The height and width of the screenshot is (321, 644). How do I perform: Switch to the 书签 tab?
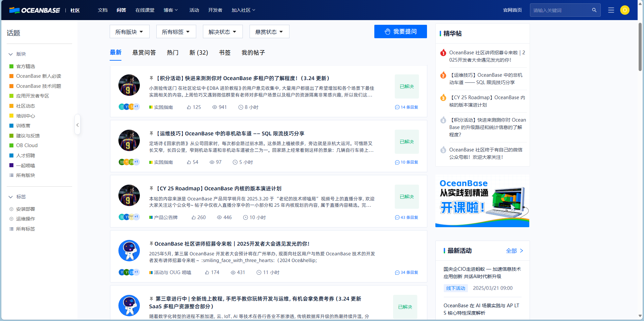(225, 53)
